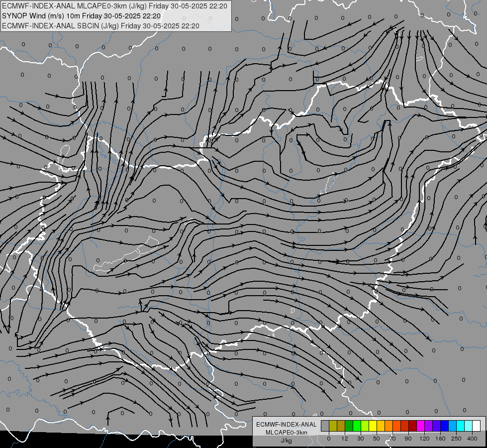Click the pale cyan legend swatch

coord(469,426)
